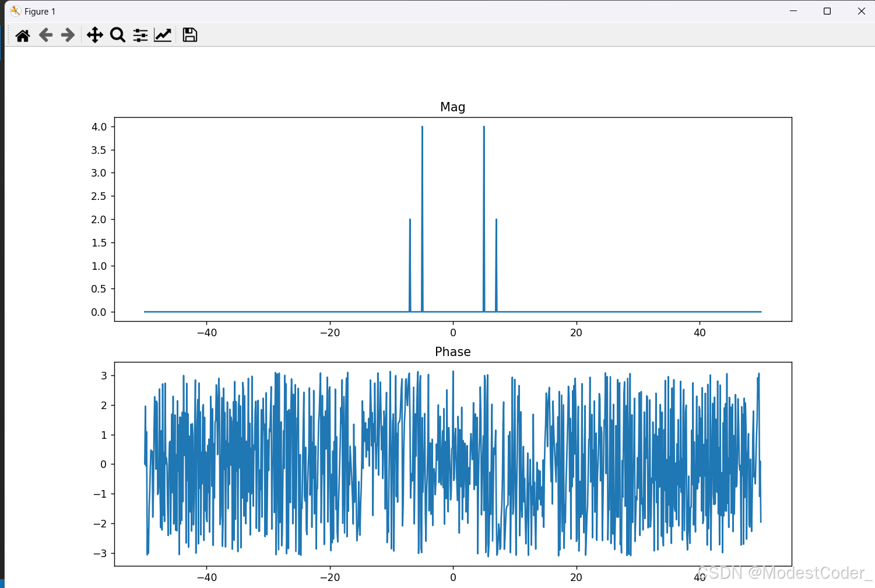The height and width of the screenshot is (588, 875).
Task: Go forward to the next view arrow
Action: [68, 36]
